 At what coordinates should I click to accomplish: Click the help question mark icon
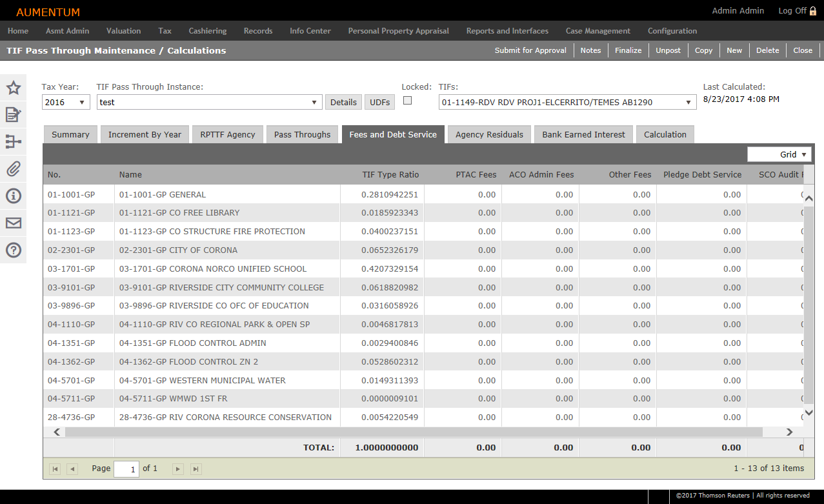tap(14, 250)
